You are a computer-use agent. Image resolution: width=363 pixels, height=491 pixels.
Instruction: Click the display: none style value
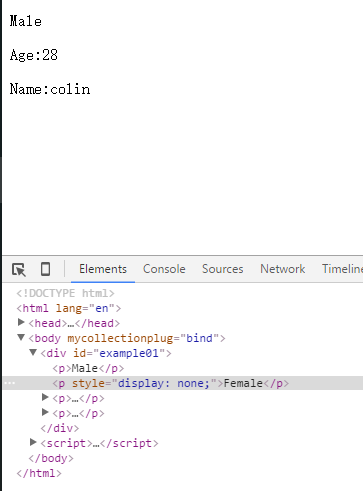pos(164,383)
